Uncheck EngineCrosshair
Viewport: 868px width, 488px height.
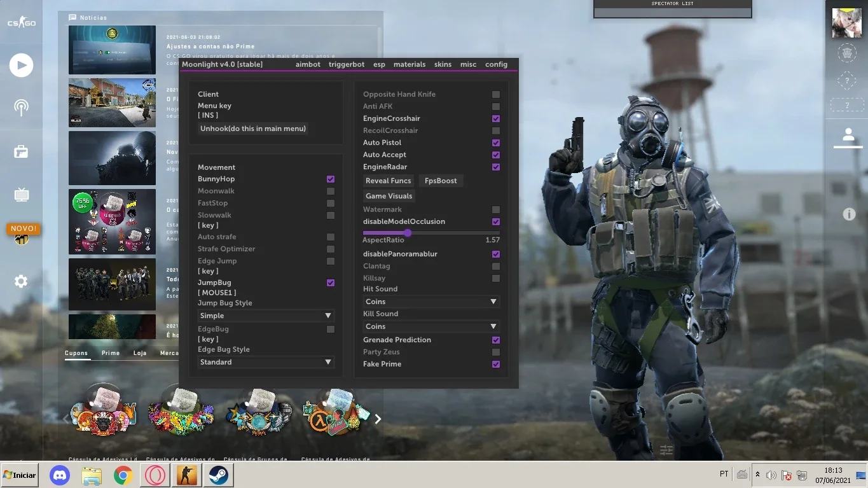[x=496, y=119]
